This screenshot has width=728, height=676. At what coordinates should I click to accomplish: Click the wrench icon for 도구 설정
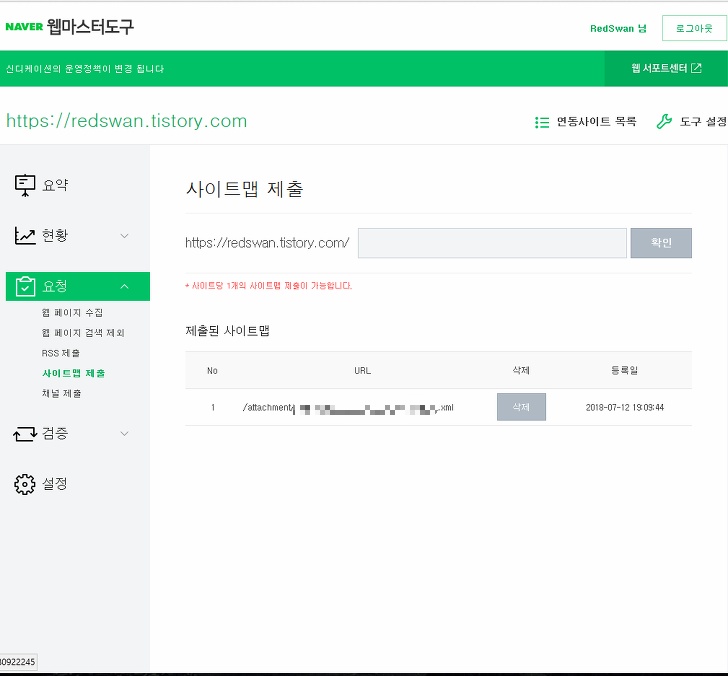[x=664, y=122]
